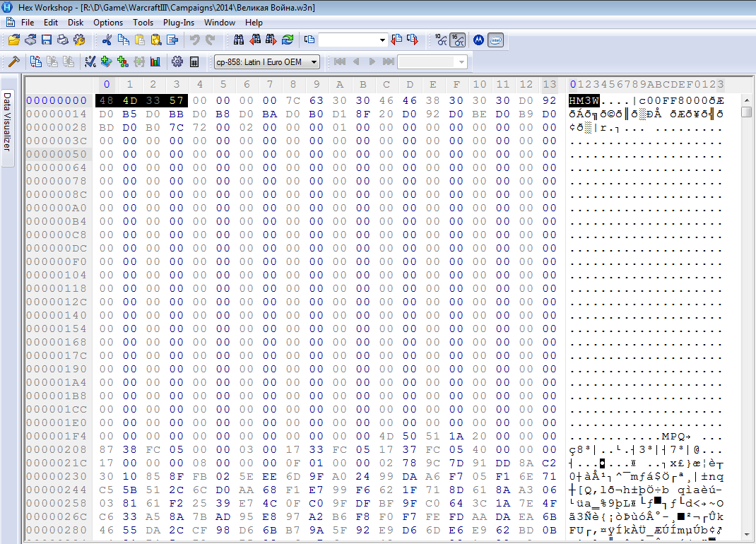Click the Redo arrow icon
Screen dimensions: 756x544
point(211,40)
